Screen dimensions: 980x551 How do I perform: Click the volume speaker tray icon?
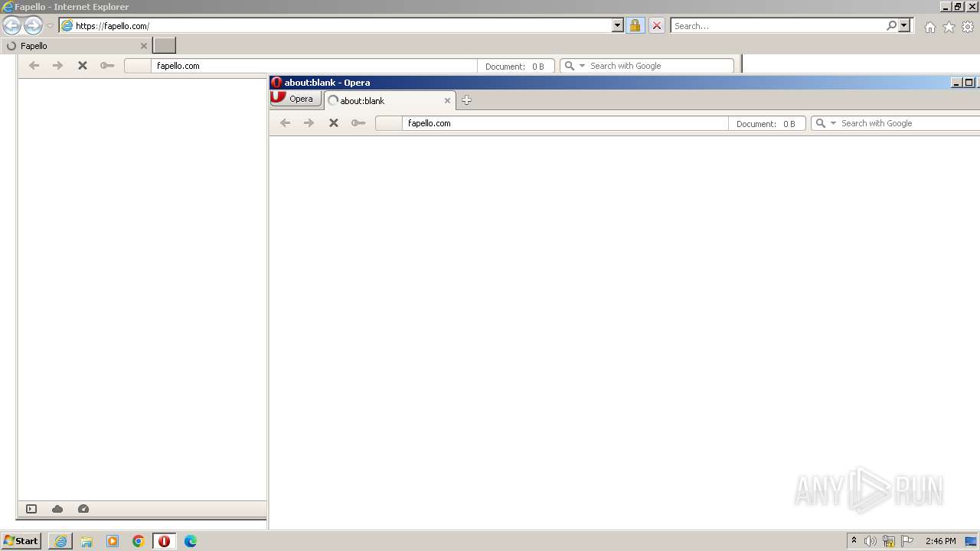coord(871,541)
